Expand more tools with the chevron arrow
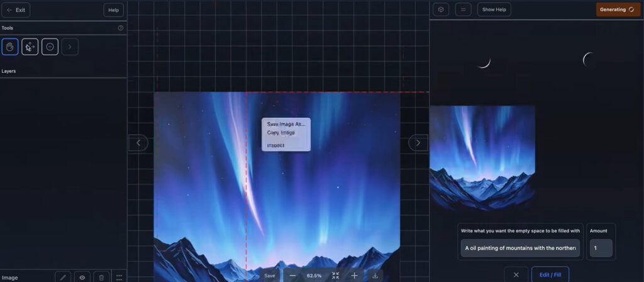This screenshot has width=644, height=282. click(70, 47)
